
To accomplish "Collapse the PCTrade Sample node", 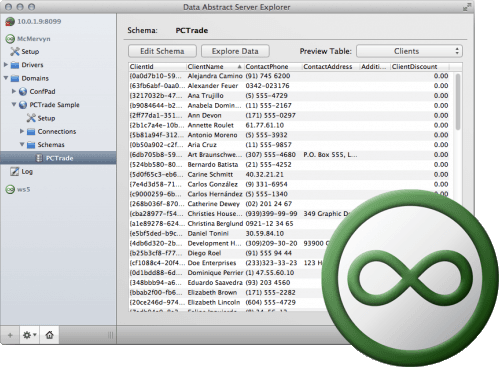I will coord(14,105).
